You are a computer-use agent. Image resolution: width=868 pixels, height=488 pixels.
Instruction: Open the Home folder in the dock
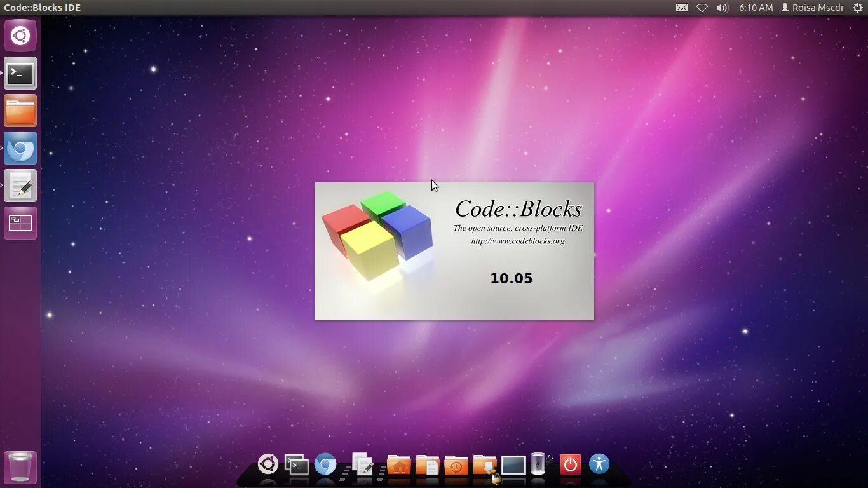[398, 465]
